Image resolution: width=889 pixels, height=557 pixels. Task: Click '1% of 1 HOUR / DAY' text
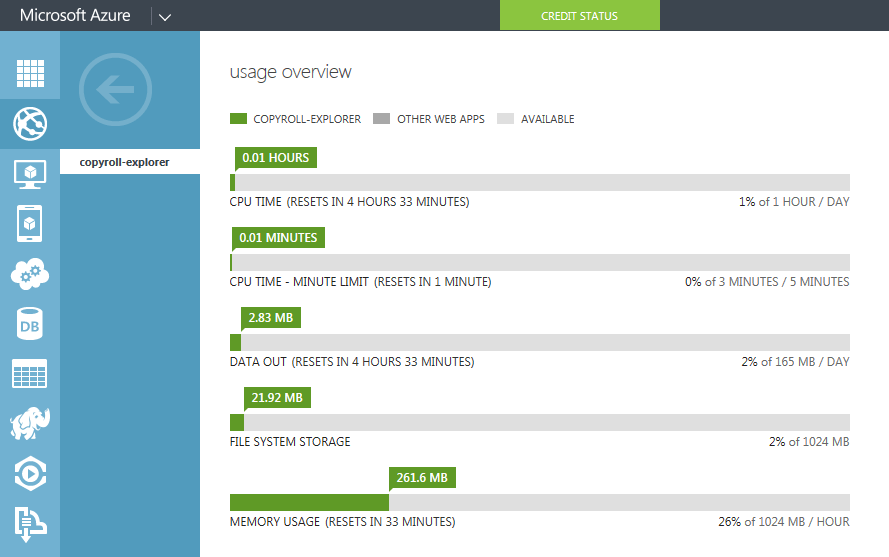(x=794, y=202)
